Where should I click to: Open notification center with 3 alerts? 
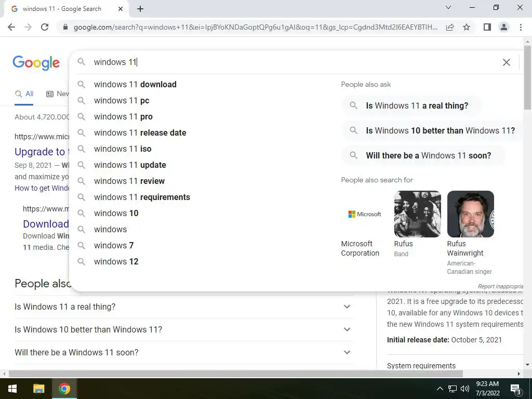click(516, 389)
